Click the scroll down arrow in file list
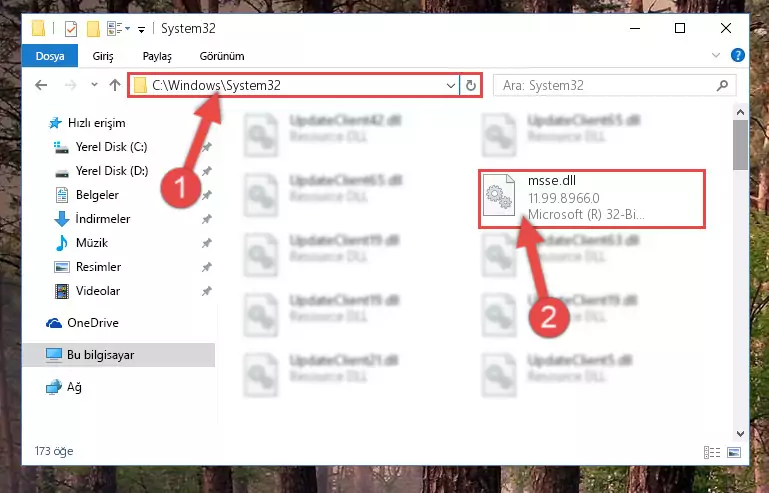Screen dimensions: 769x493 click(x=741, y=434)
